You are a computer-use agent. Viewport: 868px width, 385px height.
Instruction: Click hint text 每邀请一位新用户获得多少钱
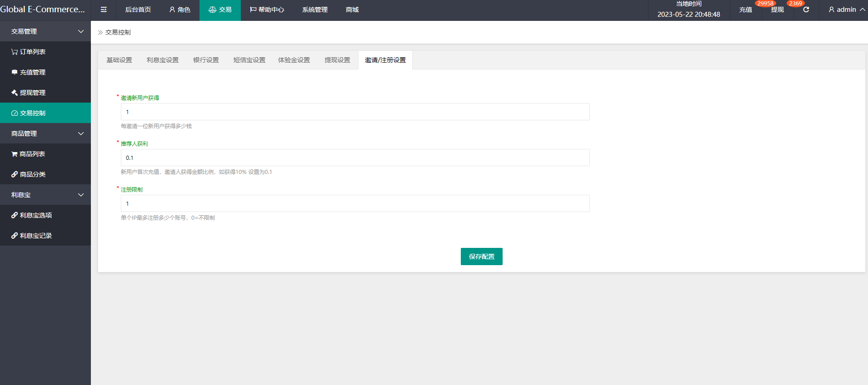point(156,126)
